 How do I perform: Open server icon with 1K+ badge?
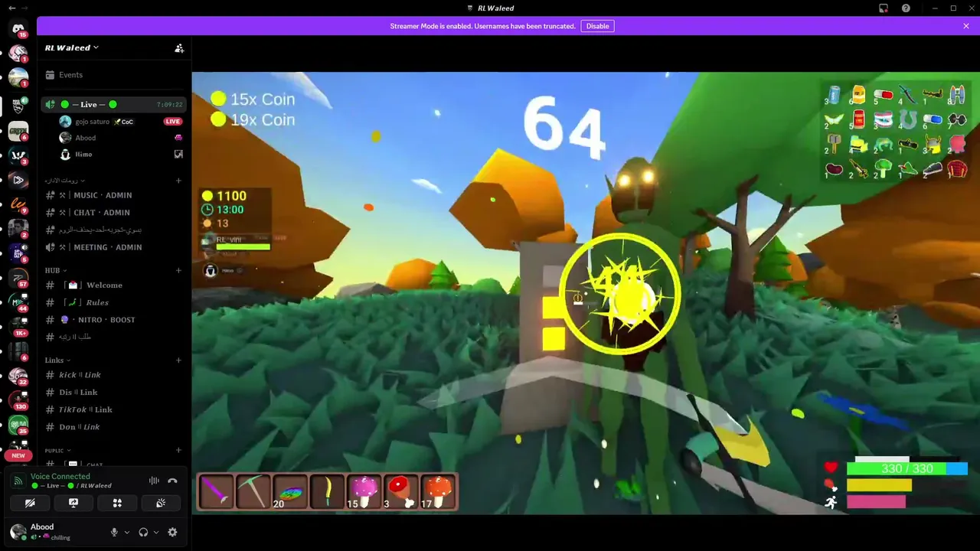(x=18, y=326)
